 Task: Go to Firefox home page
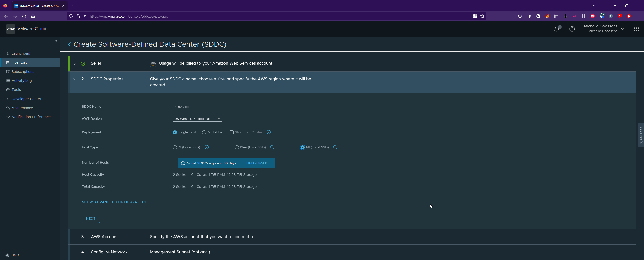coord(33,16)
